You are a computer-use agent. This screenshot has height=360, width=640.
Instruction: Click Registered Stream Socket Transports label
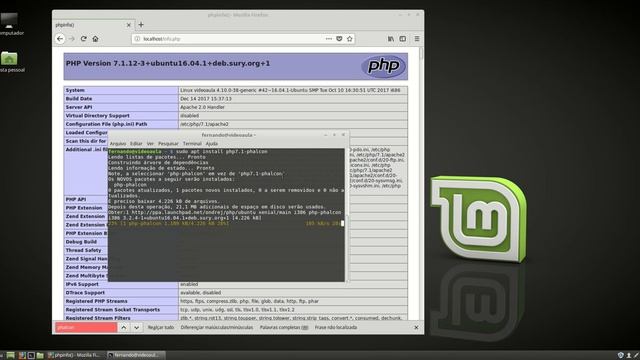click(x=113, y=310)
